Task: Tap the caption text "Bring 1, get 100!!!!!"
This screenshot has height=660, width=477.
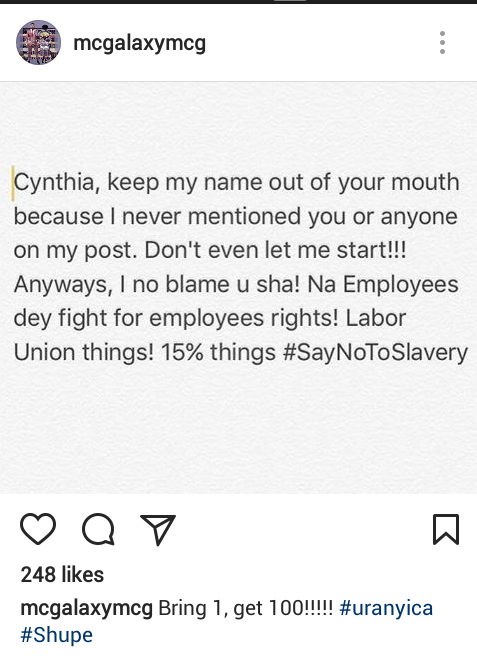Action: (x=245, y=608)
